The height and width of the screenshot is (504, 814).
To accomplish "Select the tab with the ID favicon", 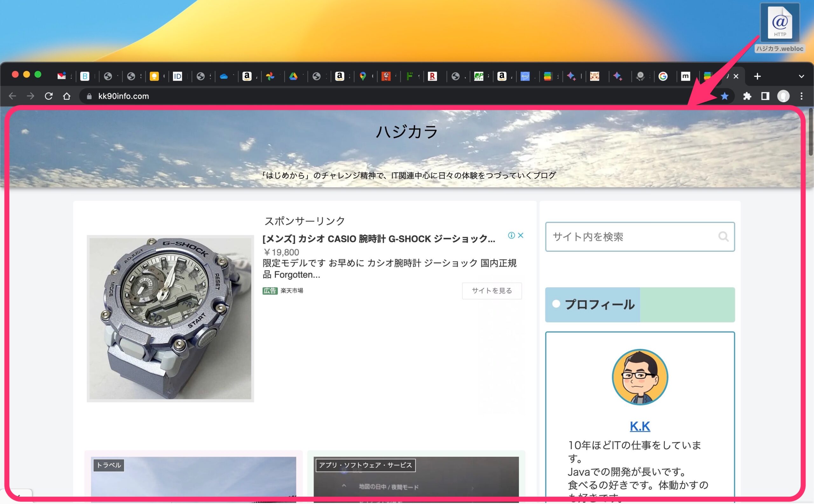I will tap(177, 76).
